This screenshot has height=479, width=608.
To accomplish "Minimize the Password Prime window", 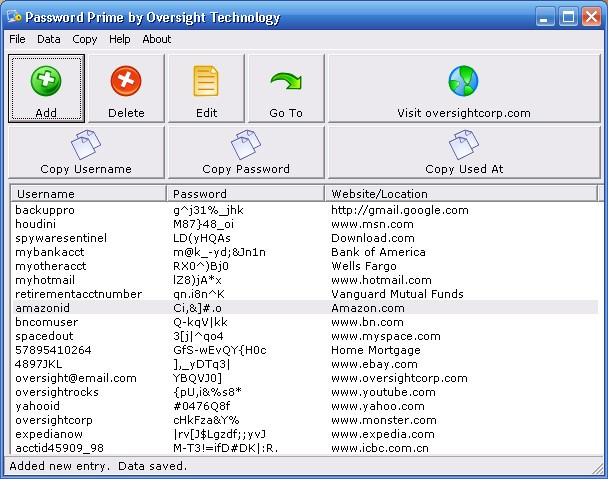I will [x=544, y=17].
